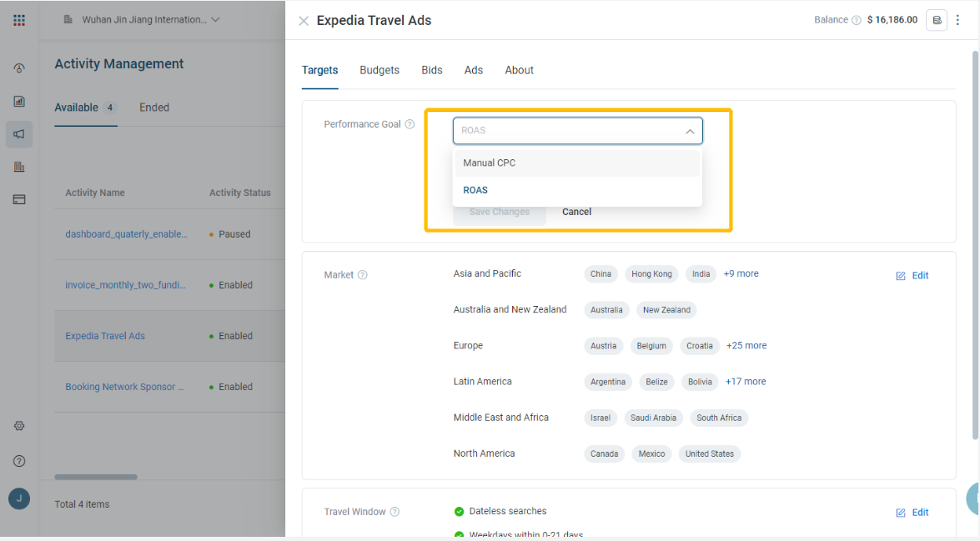Viewport: 980px width, 541px height.
Task: Click the New Zealand market tag
Action: tap(666, 310)
